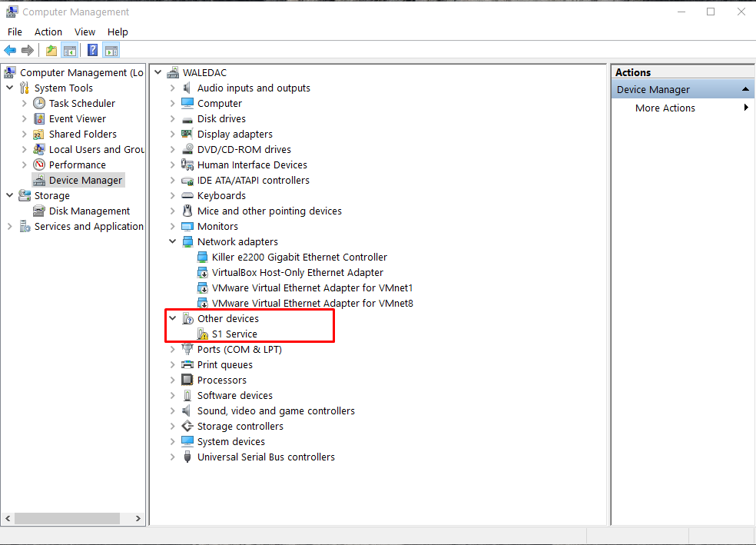Collapse the Other devices category
Screen dimensions: 756x545
172,318
